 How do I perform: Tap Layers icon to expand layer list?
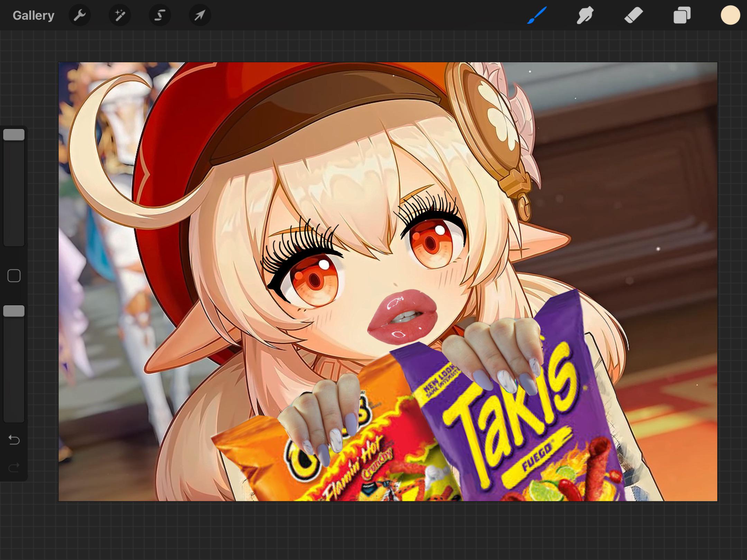682,15
